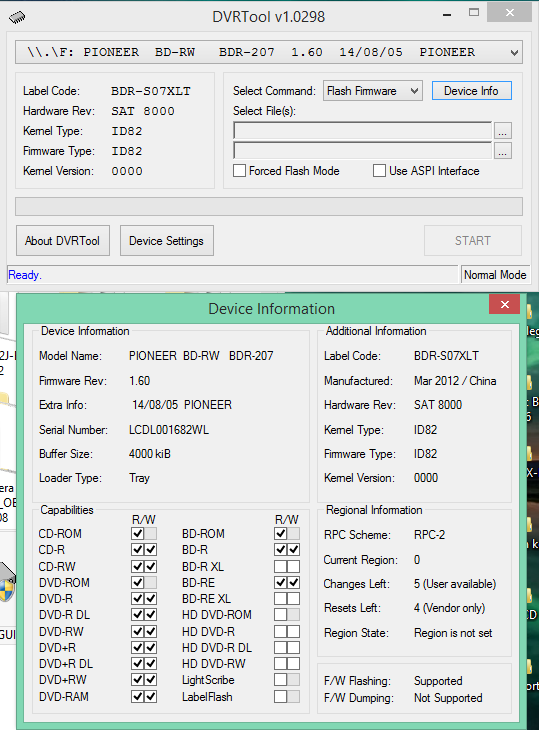Viewport: 539px width, 730px height.
Task: Toggle DVD+R DL write checkbox
Action: pos(150,663)
